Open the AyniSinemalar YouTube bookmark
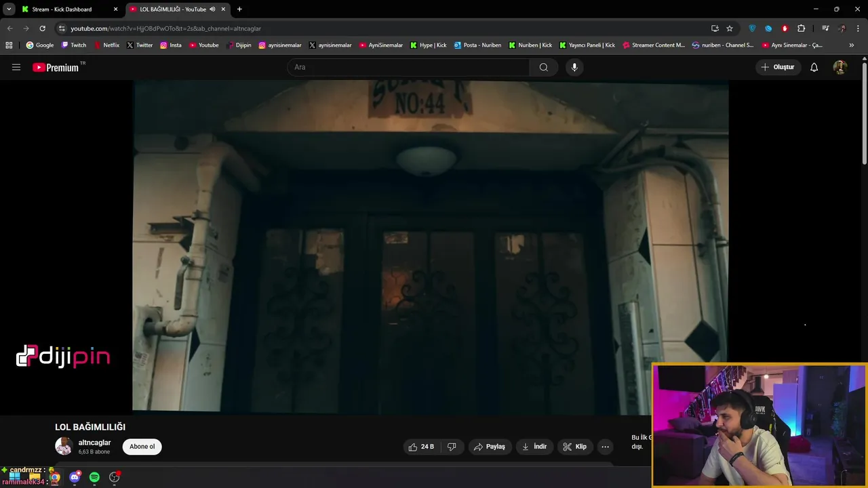The height and width of the screenshot is (488, 868). click(x=381, y=45)
